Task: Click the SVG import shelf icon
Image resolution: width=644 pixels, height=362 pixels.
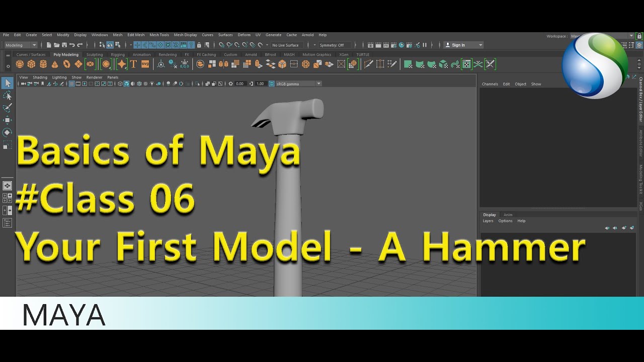Action: pos(145,64)
